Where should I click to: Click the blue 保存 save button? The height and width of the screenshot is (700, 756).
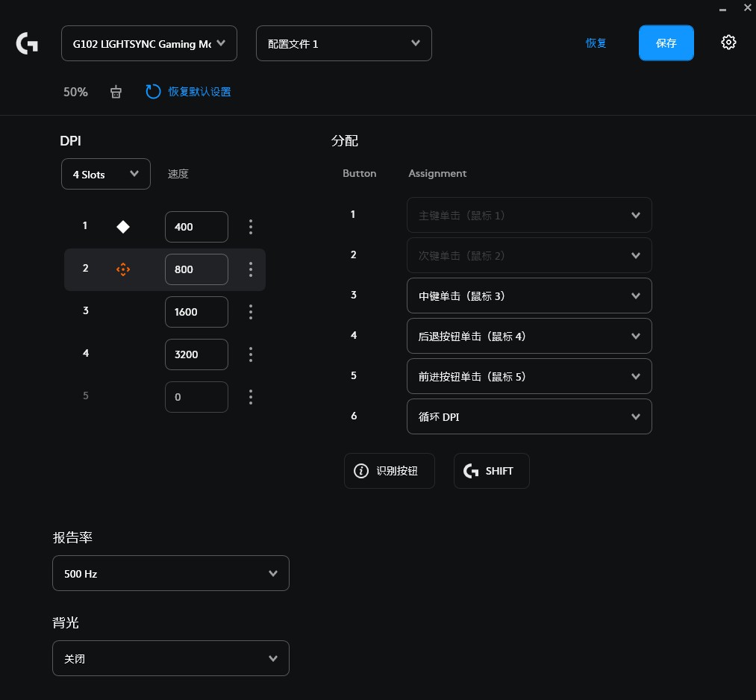(666, 43)
